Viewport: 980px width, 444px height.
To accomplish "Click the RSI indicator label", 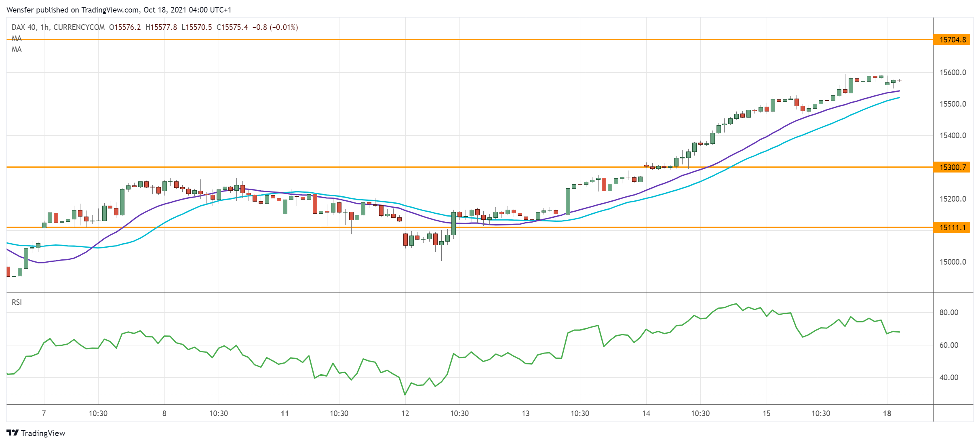I will pos(17,302).
